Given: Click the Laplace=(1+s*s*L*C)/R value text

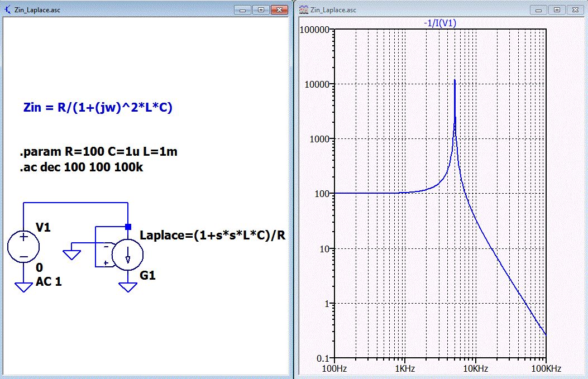Looking at the screenshot, I should pos(212,235).
